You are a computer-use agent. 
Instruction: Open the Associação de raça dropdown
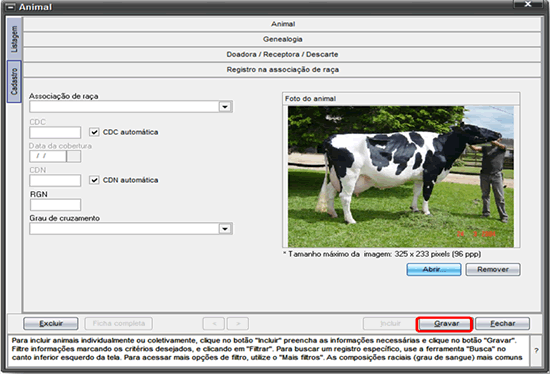(225, 107)
